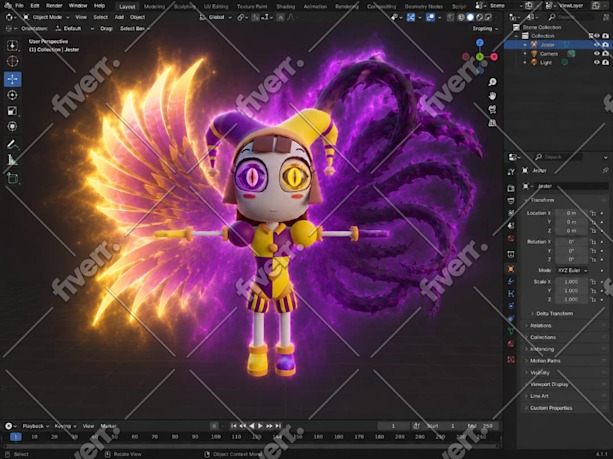Disable Jester in renders camera icon
This screenshot has height=459, width=613.
pos(606,45)
